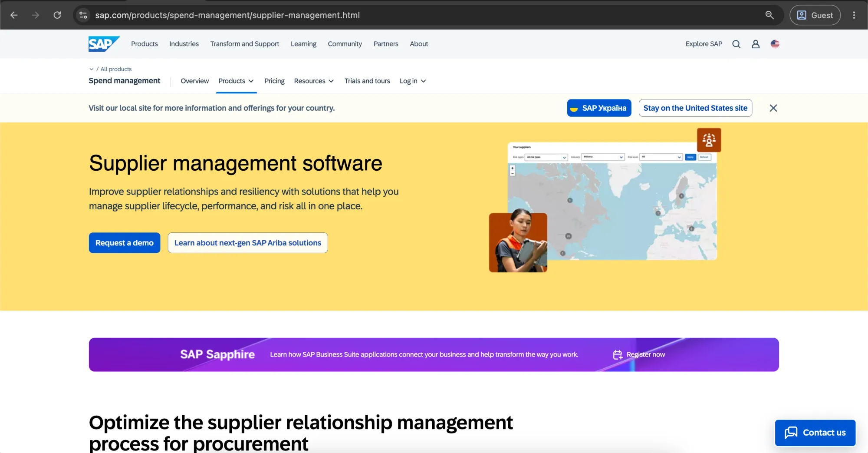This screenshot has height=453, width=868.
Task: Open Industries in the top navigation
Action: (184, 44)
